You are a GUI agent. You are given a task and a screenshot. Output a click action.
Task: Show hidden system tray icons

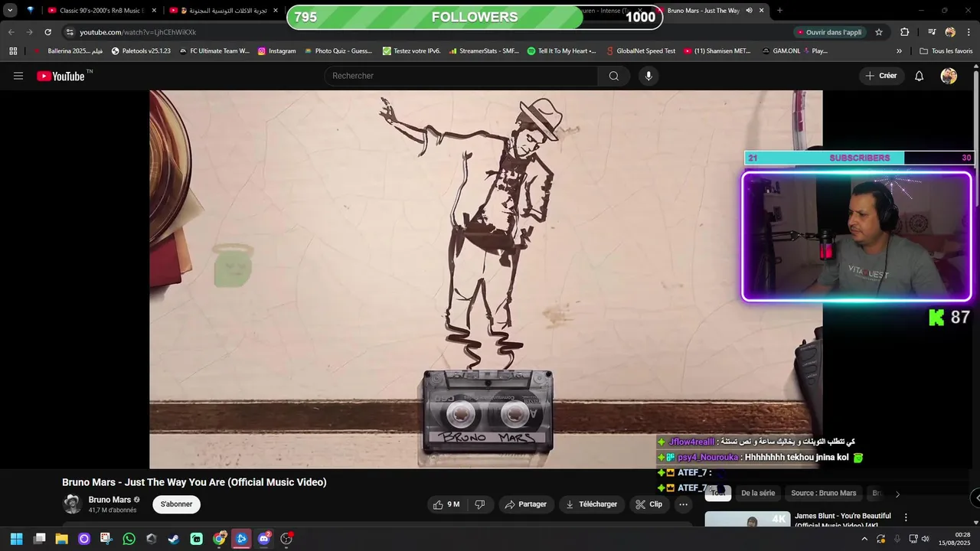click(864, 539)
